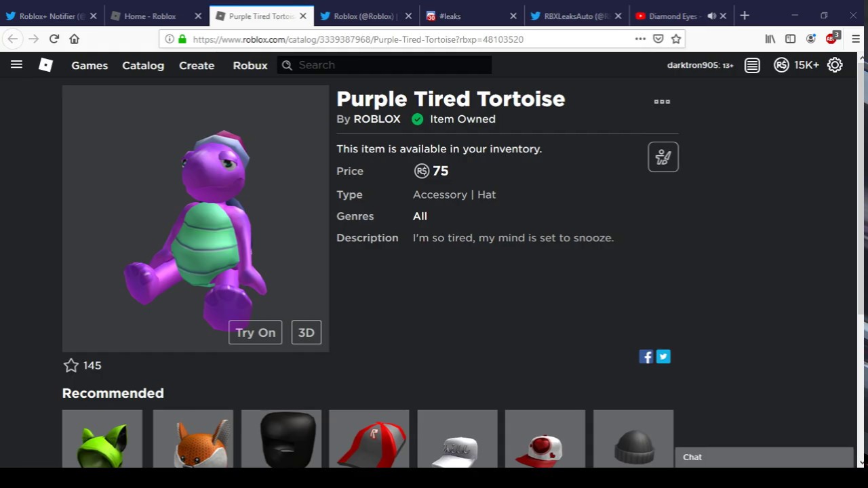Show site information icon in address bar

click(x=170, y=39)
